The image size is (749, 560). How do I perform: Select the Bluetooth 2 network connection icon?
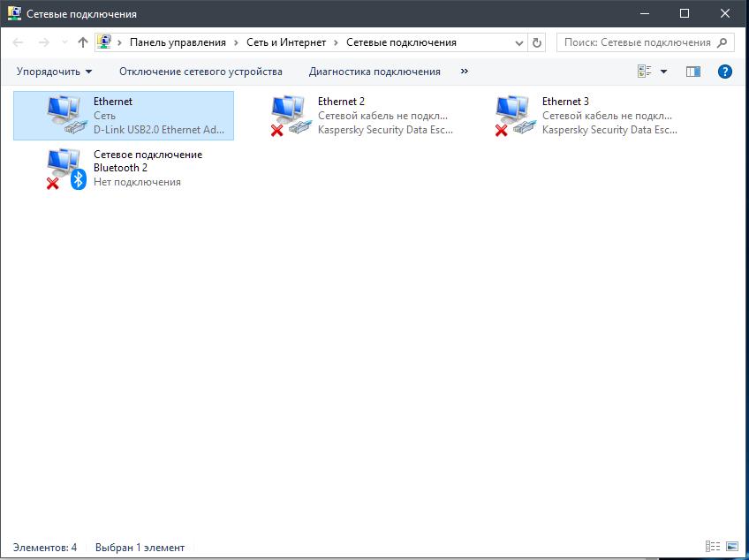click(67, 169)
